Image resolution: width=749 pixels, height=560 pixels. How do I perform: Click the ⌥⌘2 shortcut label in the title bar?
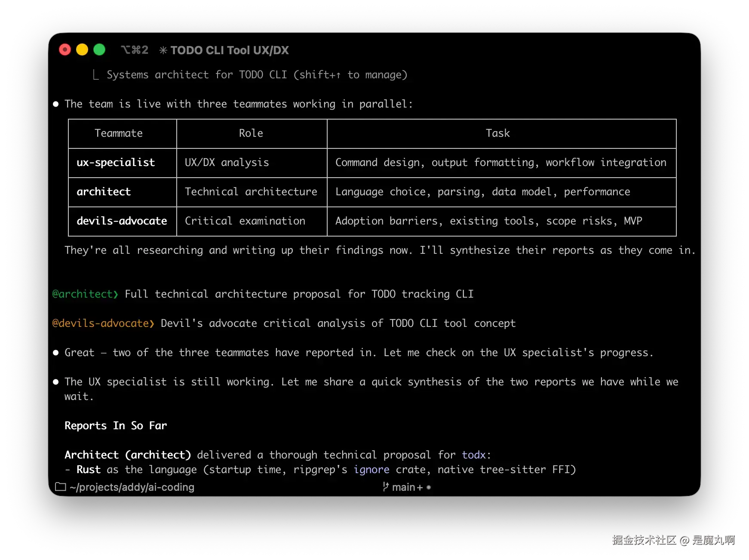135,50
